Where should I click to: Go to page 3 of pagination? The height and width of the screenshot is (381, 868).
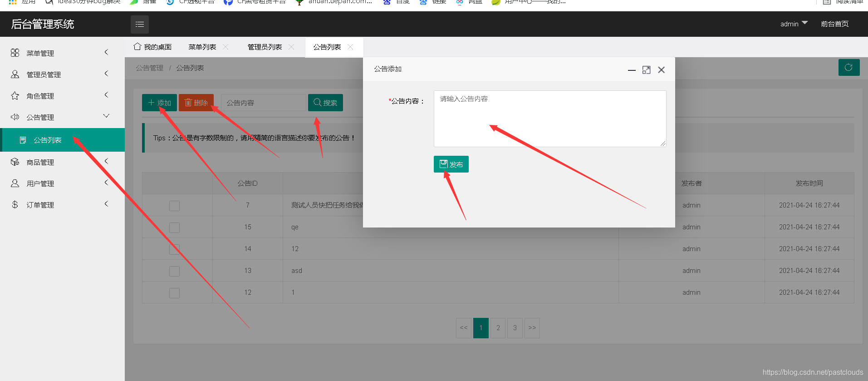[515, 328]
